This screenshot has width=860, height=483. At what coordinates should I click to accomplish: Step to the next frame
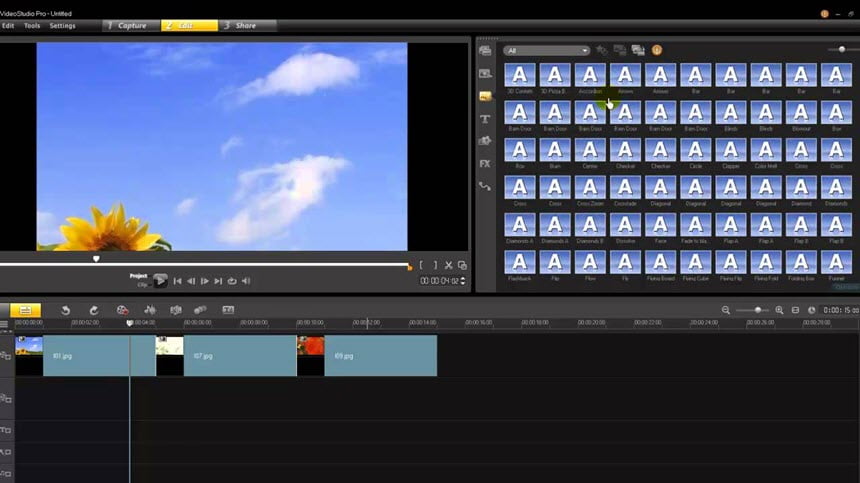pos(205,281)
